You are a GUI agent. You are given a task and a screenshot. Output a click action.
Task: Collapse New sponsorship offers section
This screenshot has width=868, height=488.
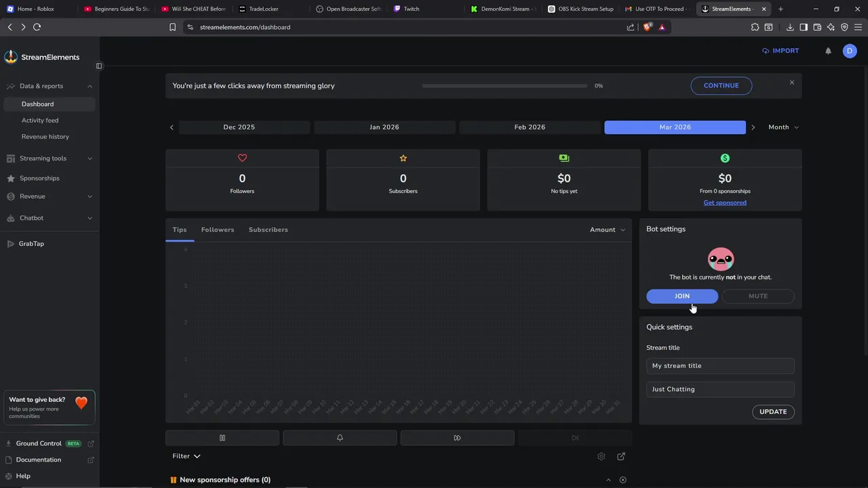[608, 480]
